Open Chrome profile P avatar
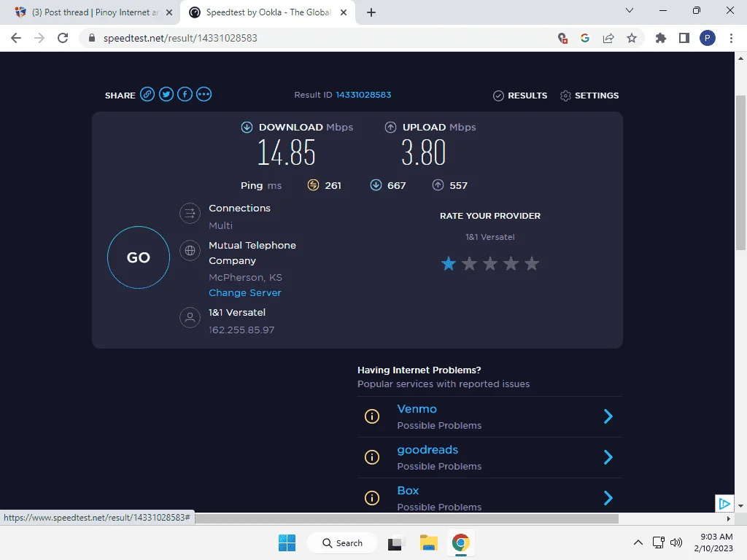The width and height of the screenshot is (747, 560). coord(708,38)
